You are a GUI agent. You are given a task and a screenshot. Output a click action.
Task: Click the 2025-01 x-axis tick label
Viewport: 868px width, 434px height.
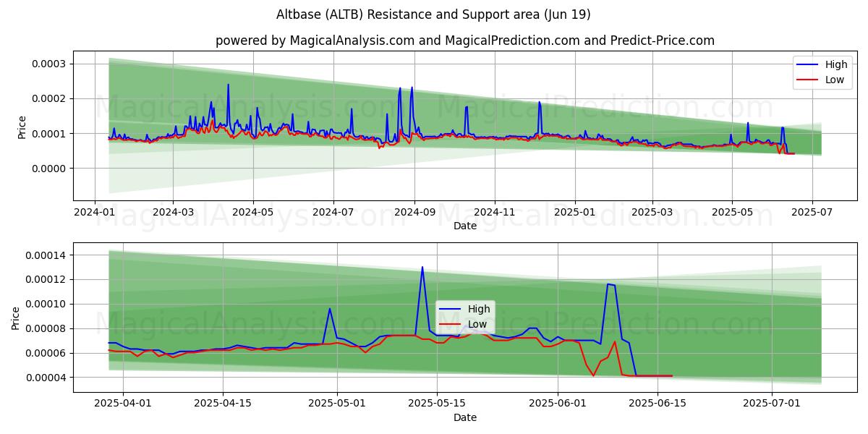click(x=575, y=212)
